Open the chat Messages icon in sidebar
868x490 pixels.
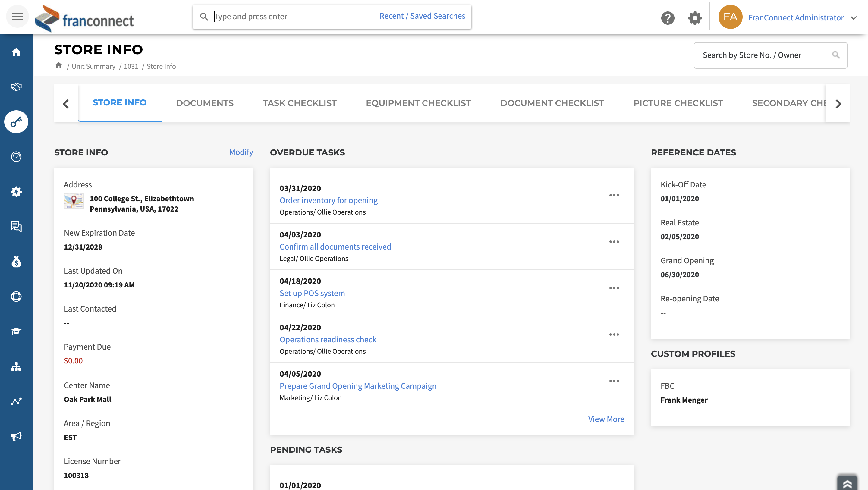tap(16, 227)
